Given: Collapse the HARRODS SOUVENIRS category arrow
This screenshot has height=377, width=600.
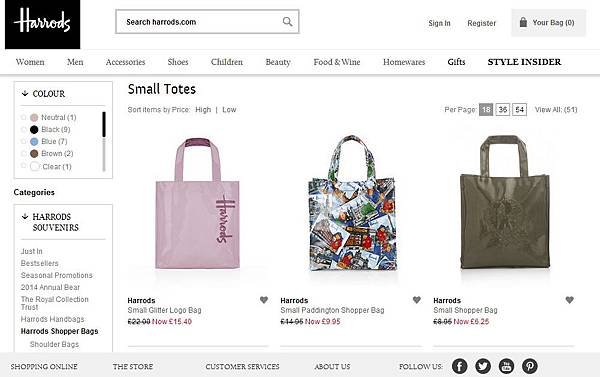Looking at the screenshot, I should click(x=25, y=217).
